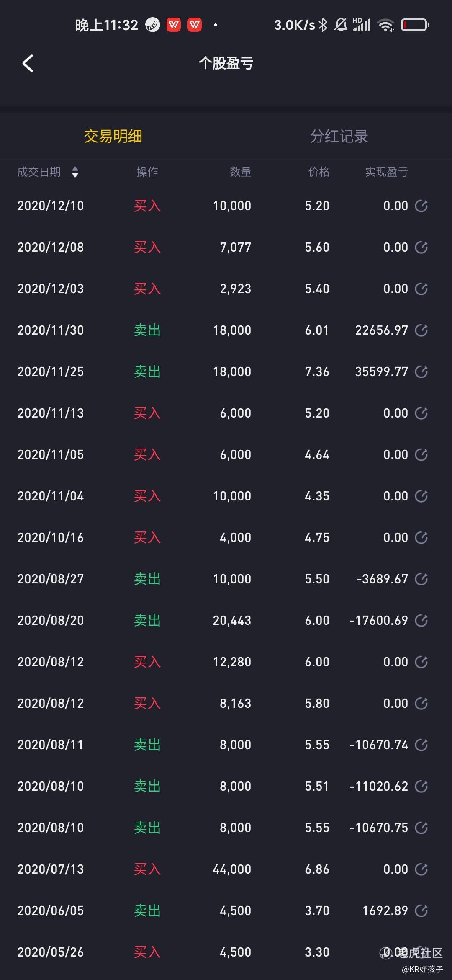Tap share icon for 2020/12/08 row
Image resolution: width=452 pixels, height=980 pixels.
(x=421, y=248)
